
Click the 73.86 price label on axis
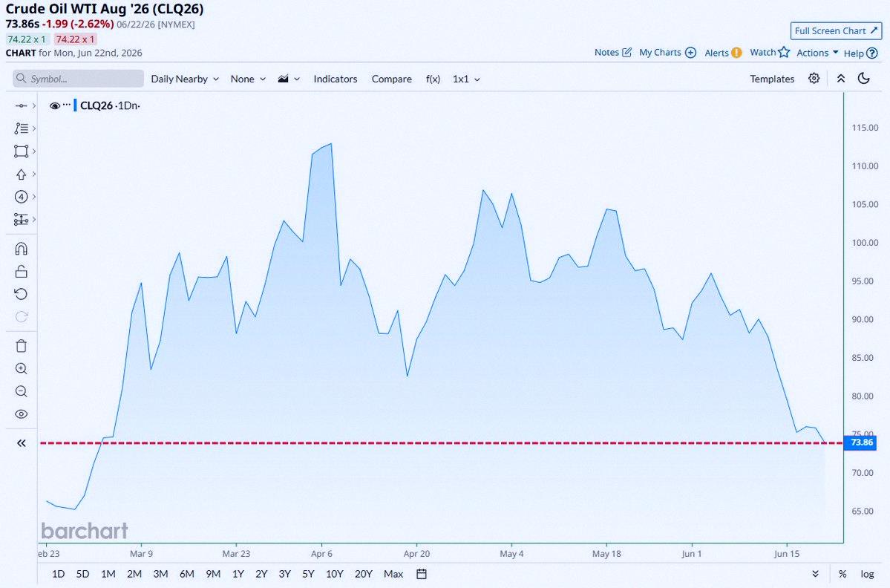tap(861, 442)
